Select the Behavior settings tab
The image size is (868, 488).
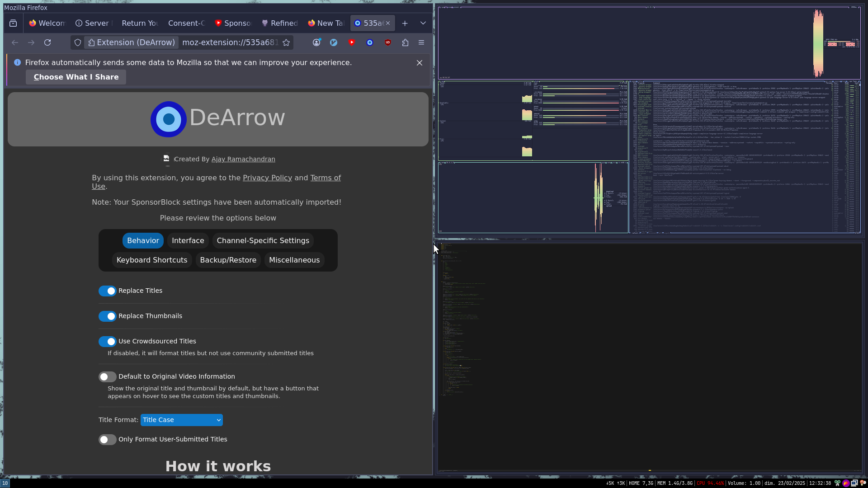tap(143, 241)
